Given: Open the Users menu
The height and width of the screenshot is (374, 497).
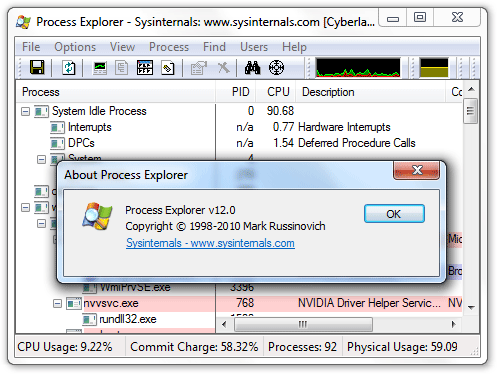Looking at the screenshot, I should tap(254, 47).
